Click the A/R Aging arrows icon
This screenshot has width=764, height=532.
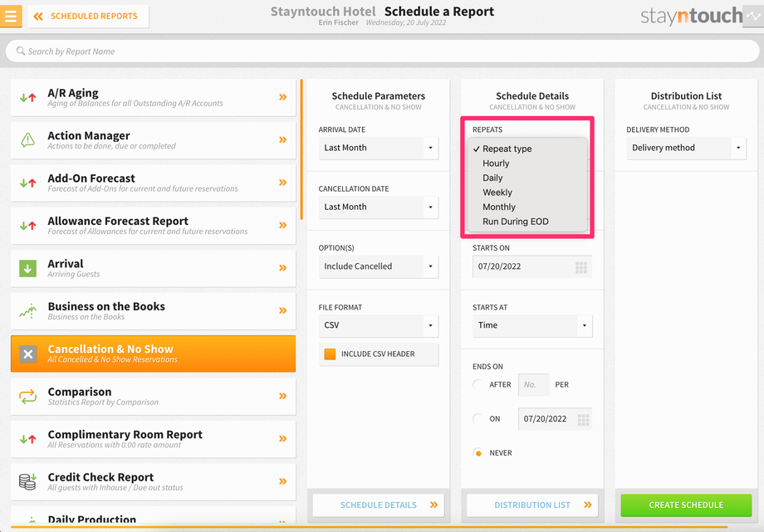(x=27, y=97)
